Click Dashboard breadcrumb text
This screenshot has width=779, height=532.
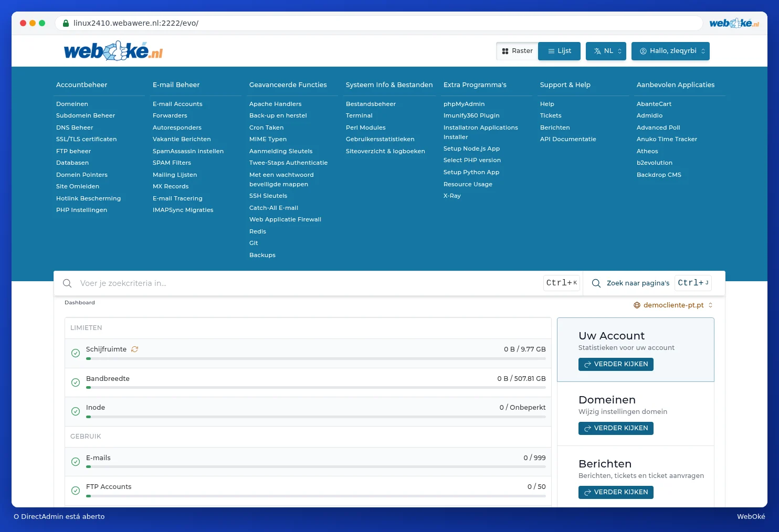pyautogui.click(x=80, y=303)
